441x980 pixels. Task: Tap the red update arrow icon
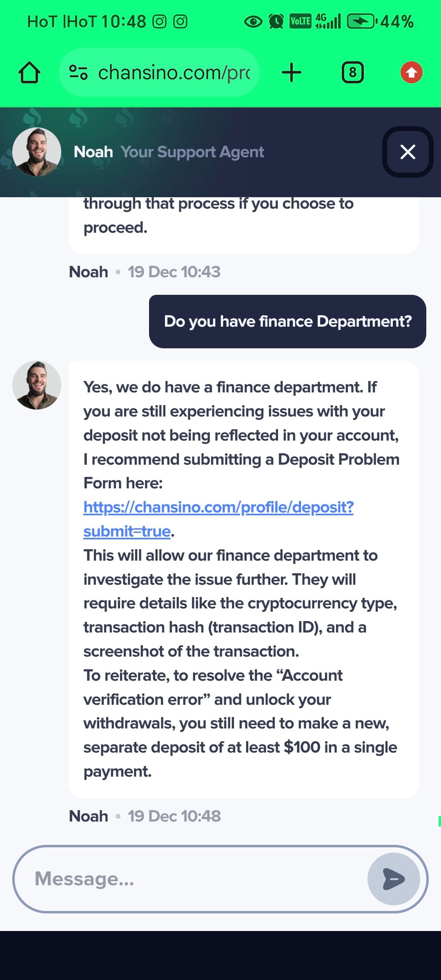click(x=411, y=73)
